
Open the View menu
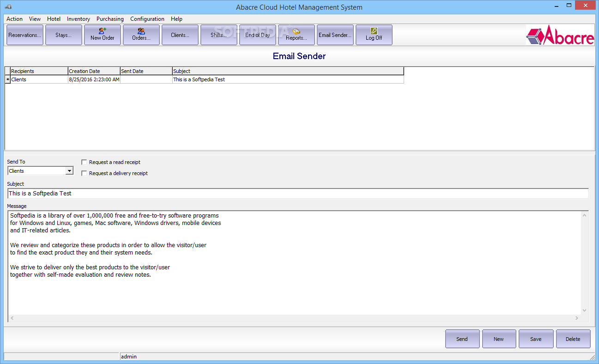pyautogui.click(x=35, y=19)
